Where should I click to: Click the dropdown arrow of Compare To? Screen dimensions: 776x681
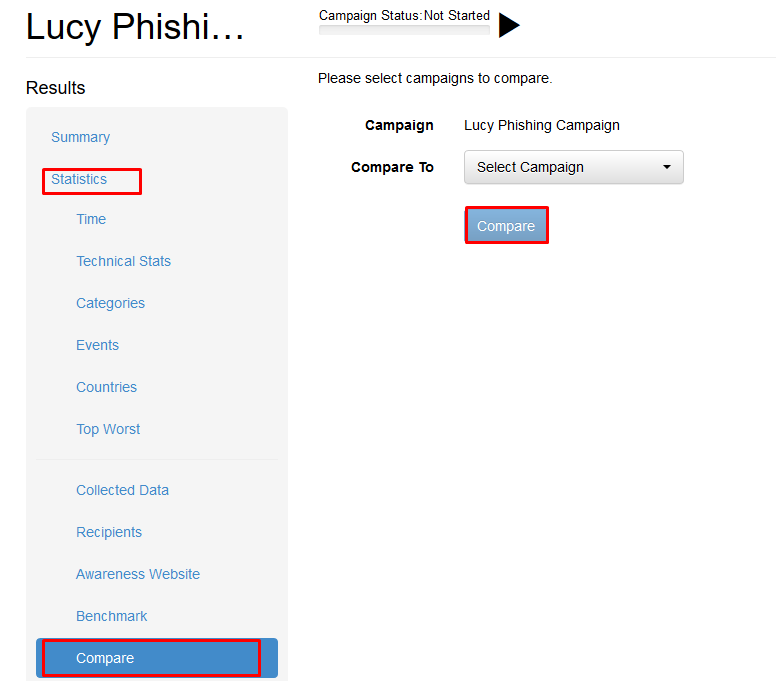(x=667, y=167)
